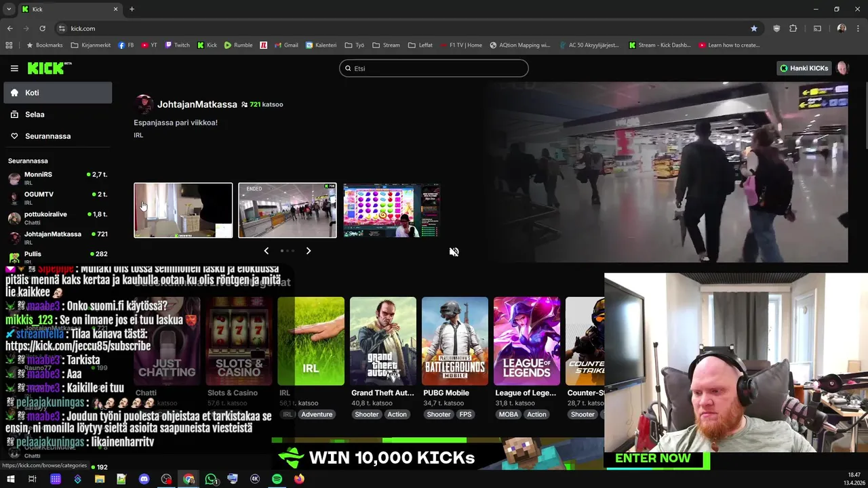
Task: Expand the Työ bookmarks folder
Action: coord(355,45)
